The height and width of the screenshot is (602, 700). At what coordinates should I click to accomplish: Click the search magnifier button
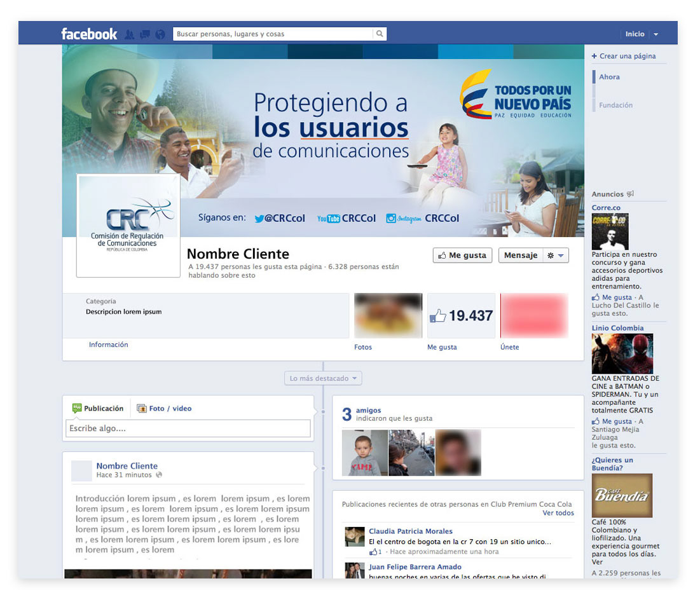click(x=380, y=34)
